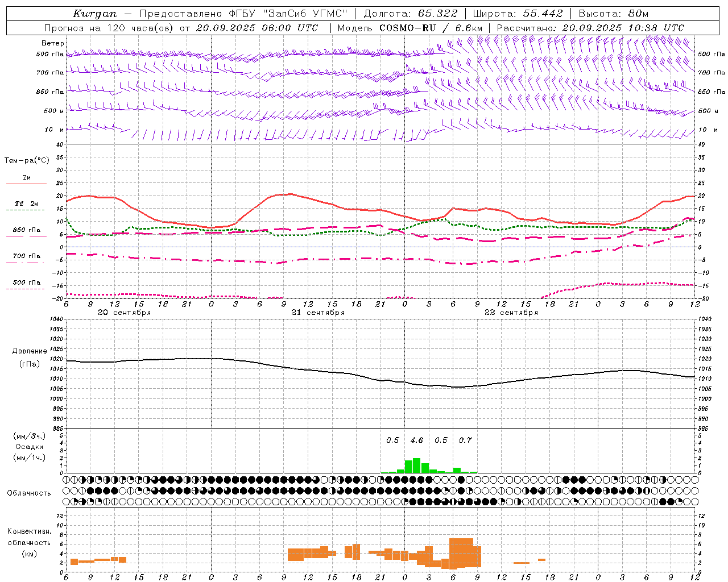This screenshot has height=582, width=728.
Task: Click the Конвективн. panel label
Action: pos(29,531)
